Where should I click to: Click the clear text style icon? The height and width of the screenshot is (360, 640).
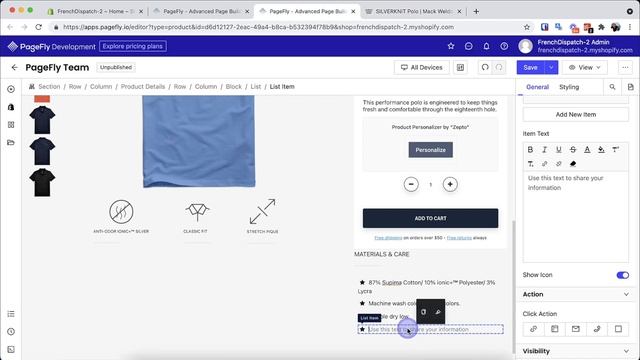(x=530, y=164)
